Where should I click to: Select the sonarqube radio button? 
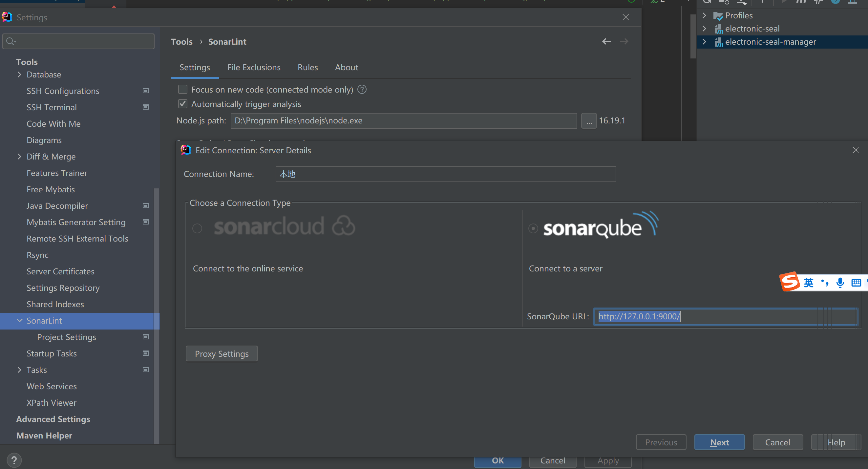click(533, 228)
